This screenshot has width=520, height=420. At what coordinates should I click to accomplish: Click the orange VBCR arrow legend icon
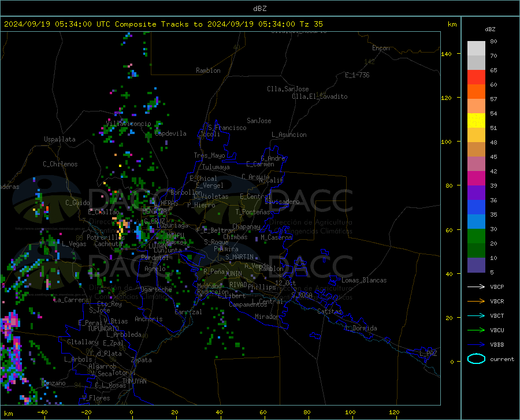[476, 302]
